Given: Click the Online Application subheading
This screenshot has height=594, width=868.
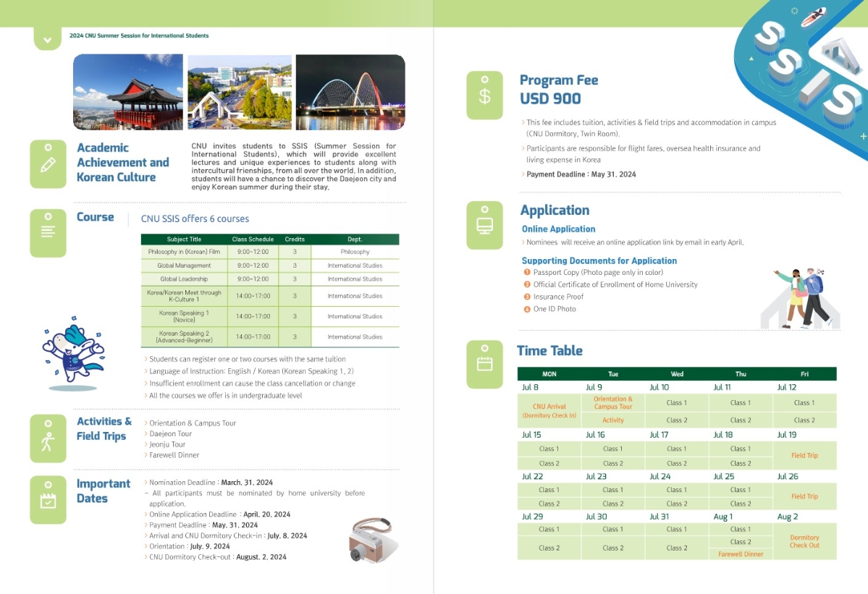Looking at the screenshot, I should tap(559, 229).
